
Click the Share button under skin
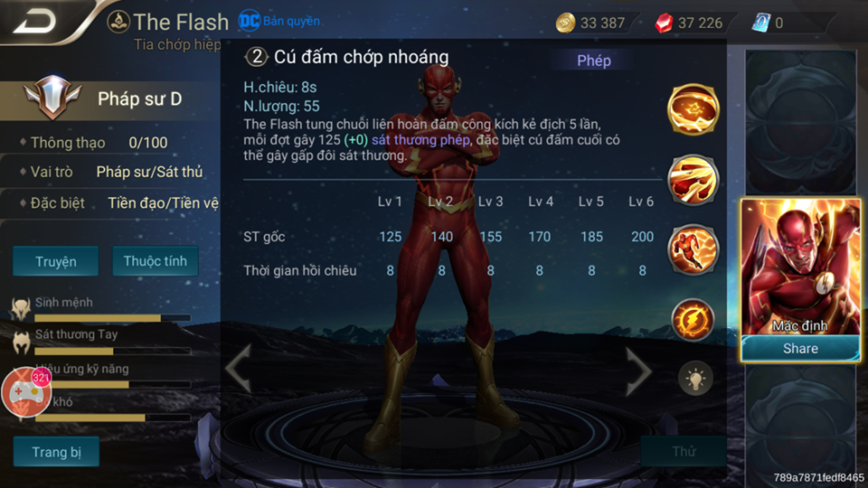pos(800,348)
